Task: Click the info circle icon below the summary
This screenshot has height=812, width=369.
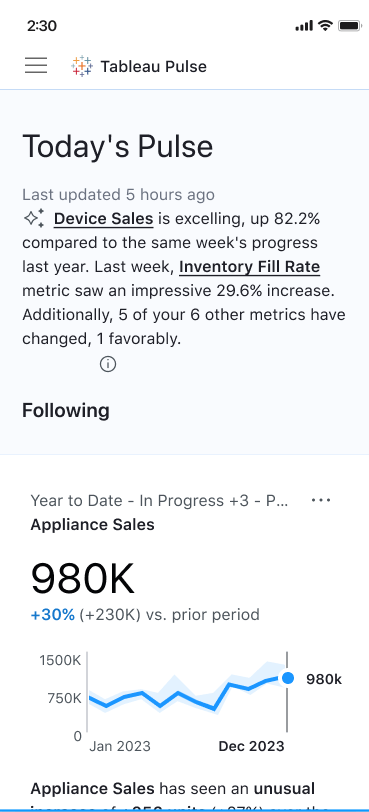Action: [108, 364]
